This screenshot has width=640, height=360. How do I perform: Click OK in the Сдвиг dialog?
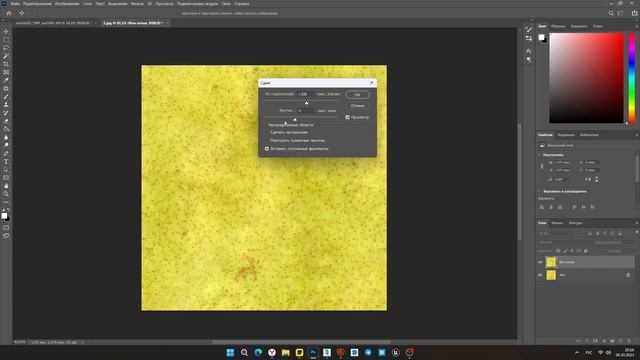[x=358, y=95]
